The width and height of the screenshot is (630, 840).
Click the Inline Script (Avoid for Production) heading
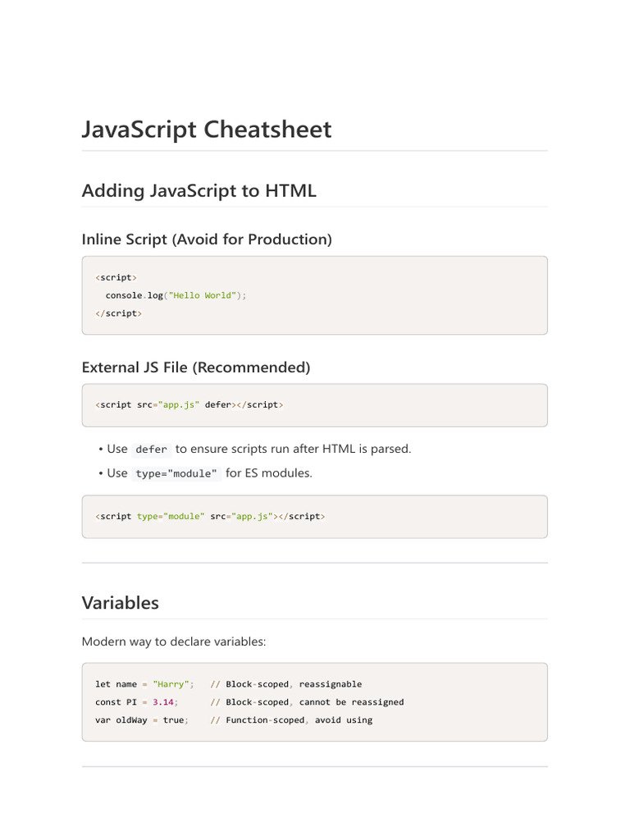(x=207, y=240)
